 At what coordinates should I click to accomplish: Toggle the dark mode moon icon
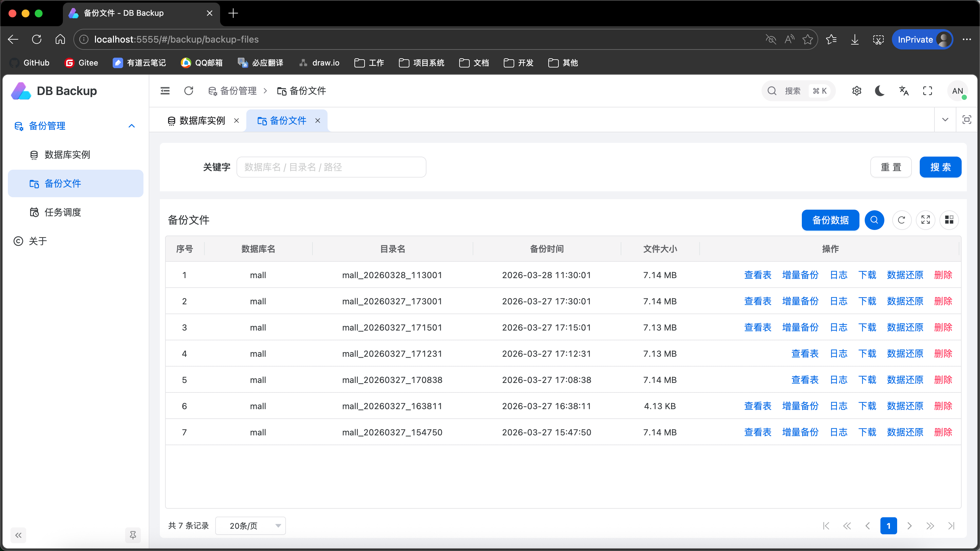(879, 90)
